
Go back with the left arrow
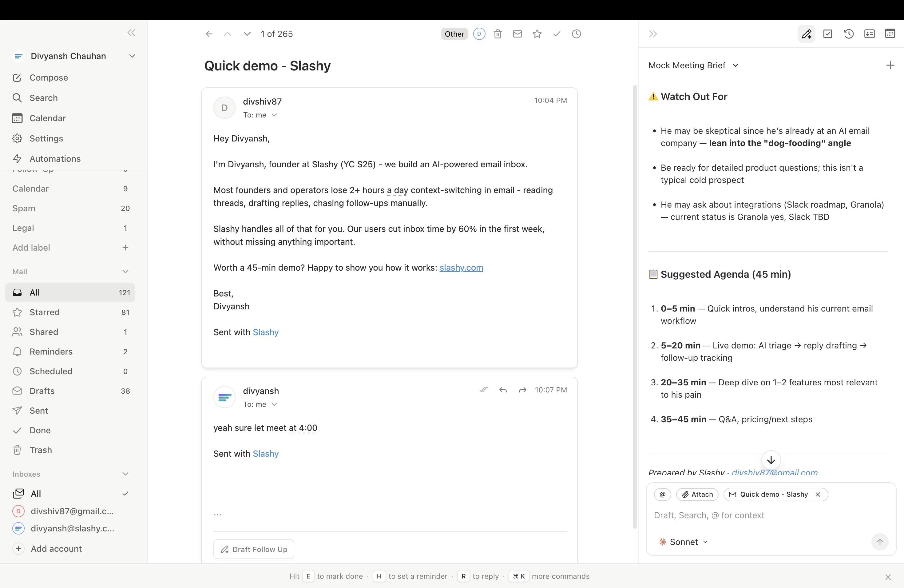(208, 34)
